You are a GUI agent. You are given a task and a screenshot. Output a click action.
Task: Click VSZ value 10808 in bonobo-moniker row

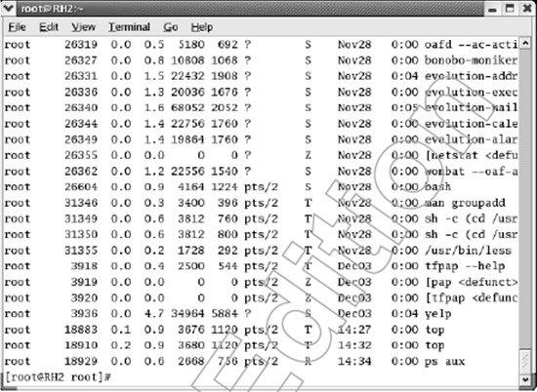[187, 60]
